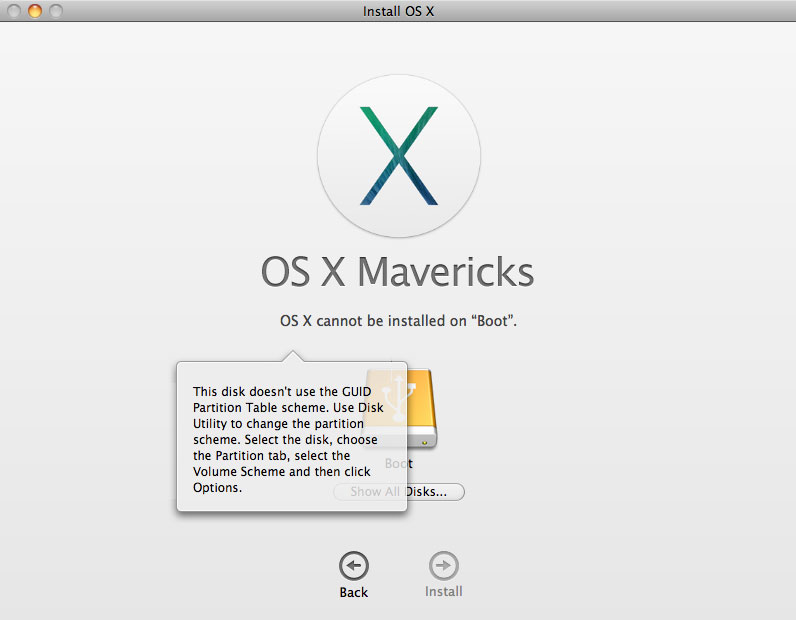The width and height of the screenshot is (796, 620).
Task: Click the Back label below the arrow
Action: pos(354,592)
